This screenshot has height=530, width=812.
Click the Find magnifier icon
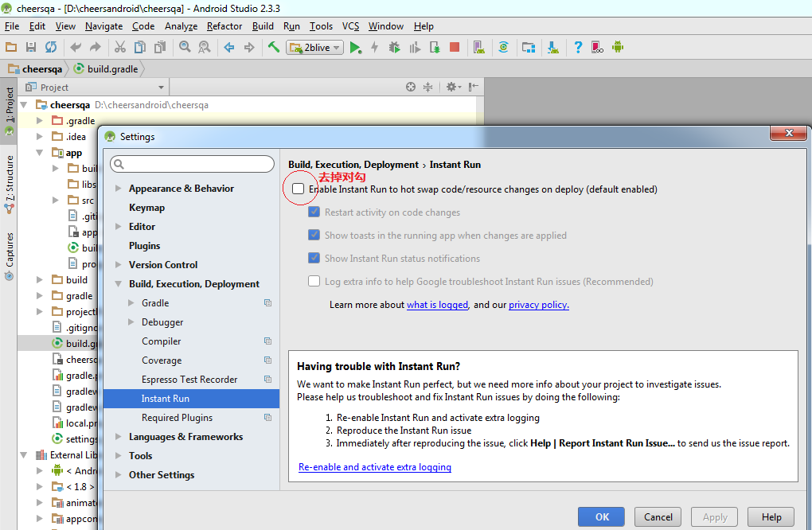(x=185, y=48)
